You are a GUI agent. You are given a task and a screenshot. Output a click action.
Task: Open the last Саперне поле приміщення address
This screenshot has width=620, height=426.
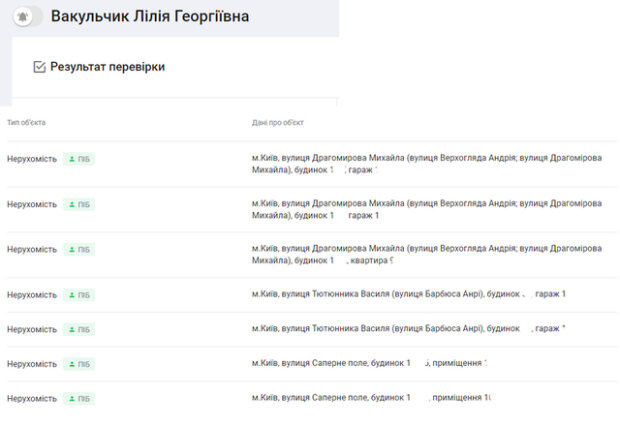click(370, 398)
